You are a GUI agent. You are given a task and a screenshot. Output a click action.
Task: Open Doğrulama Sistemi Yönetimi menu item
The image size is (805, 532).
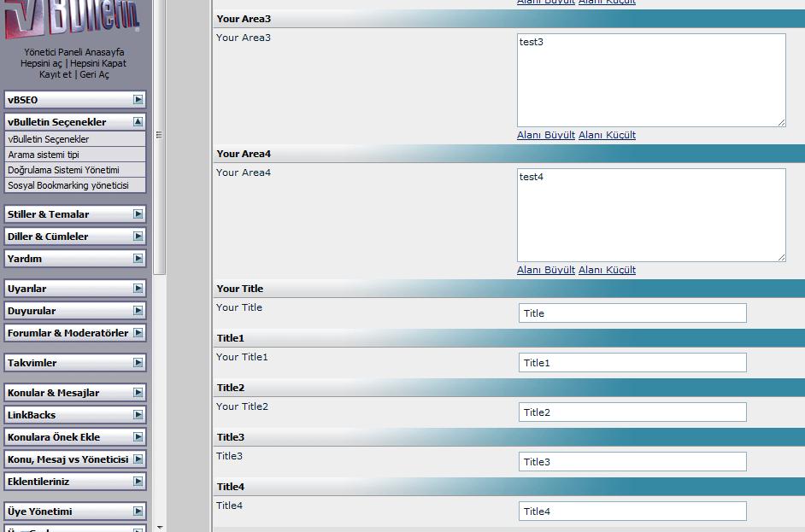pos(63,170)
